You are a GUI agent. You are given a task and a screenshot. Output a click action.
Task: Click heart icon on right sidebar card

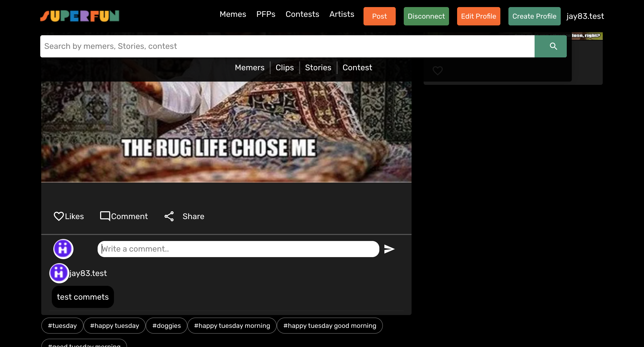(x=437, y=71)
